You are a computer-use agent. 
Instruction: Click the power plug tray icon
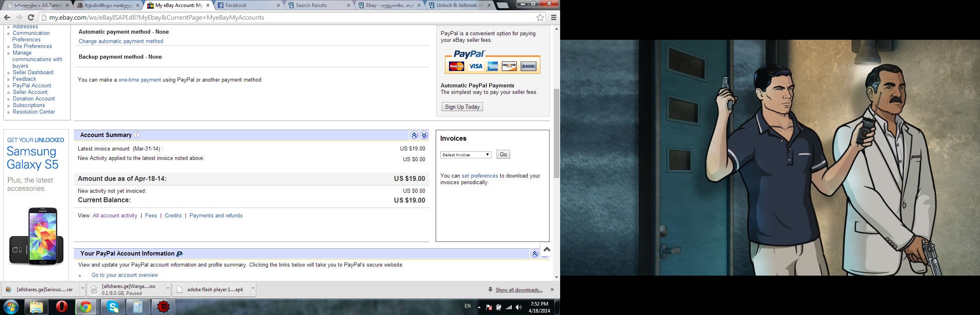499,307
